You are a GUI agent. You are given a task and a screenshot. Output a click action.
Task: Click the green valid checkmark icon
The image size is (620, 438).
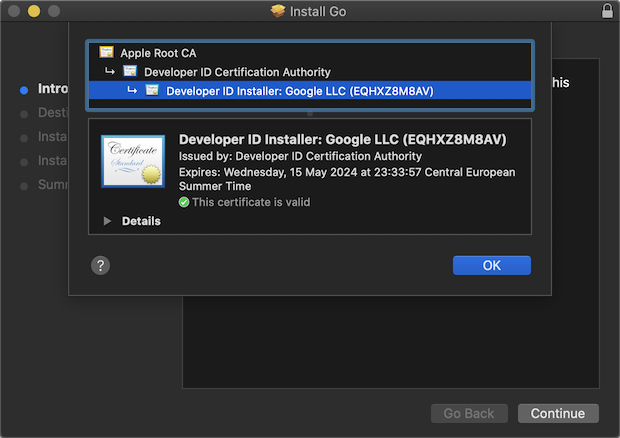click(x=184, y=202)
